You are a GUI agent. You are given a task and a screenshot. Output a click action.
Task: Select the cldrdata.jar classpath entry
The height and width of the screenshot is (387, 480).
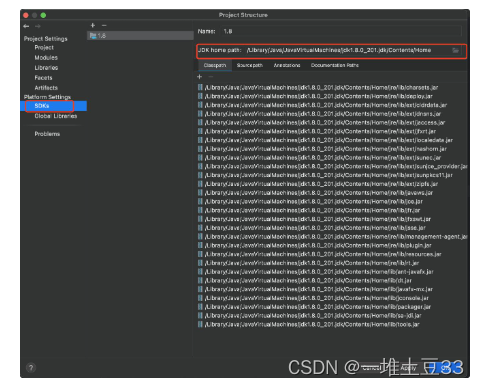(322, 105)
